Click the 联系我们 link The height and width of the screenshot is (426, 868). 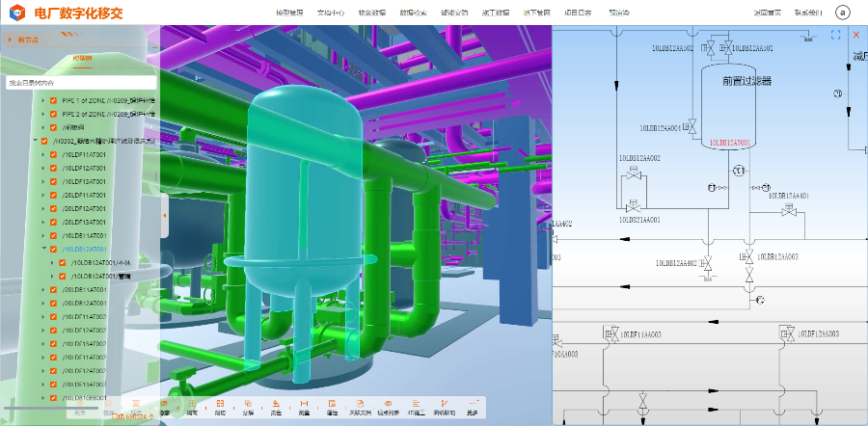[808, 13]
